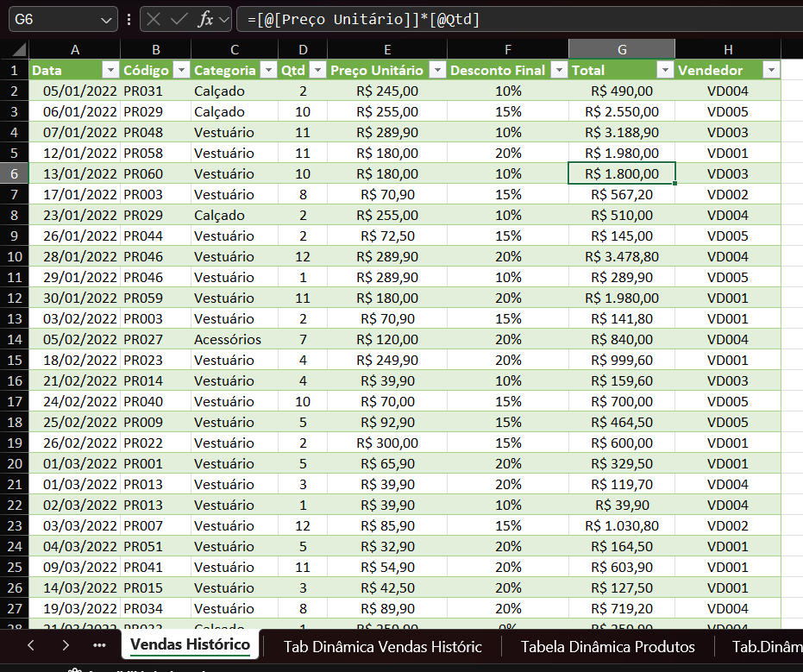Open the Vendedor column filter dropdown
This screenshot has height=672, width=803.
[771, 70]
